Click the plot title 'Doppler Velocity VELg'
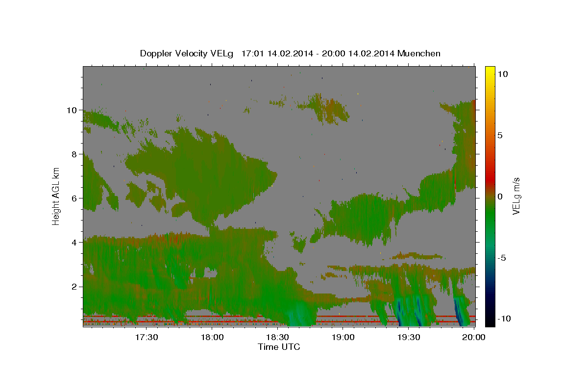Viewport: 588px width, 392px height. tap(187, 53)
